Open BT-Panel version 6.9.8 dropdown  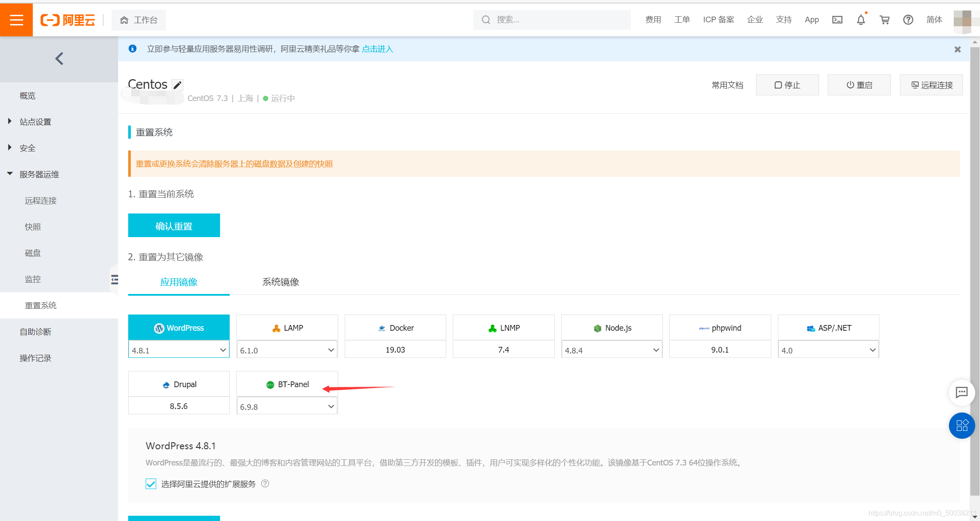coord(287,406)
